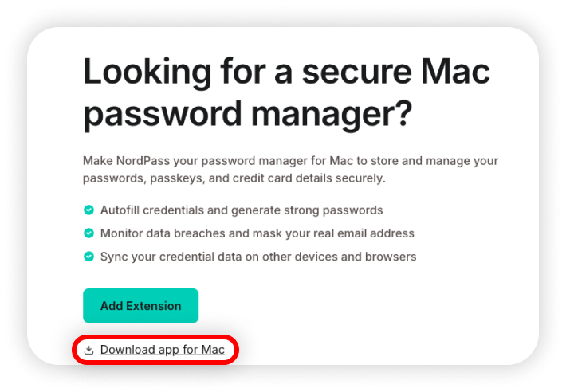Click the green checkmark icon beside Sync your credential
The width and height of the screenshot is (566, 392).
(88, 257)
